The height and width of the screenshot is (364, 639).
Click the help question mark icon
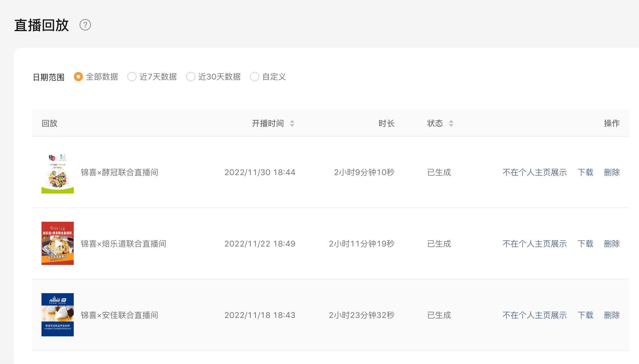pyautogui.click(x=85, y=25)
